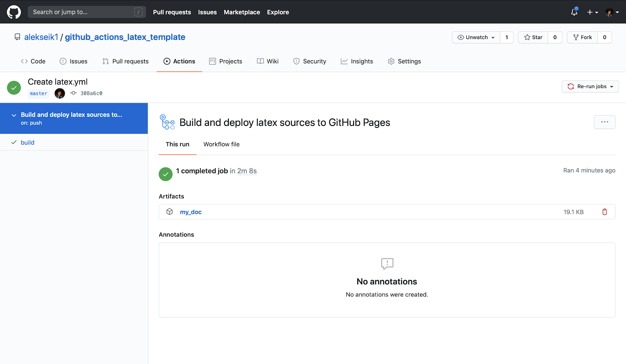
Task: Click the package icon beside my_doc
Action: click(x=169, y=212)
